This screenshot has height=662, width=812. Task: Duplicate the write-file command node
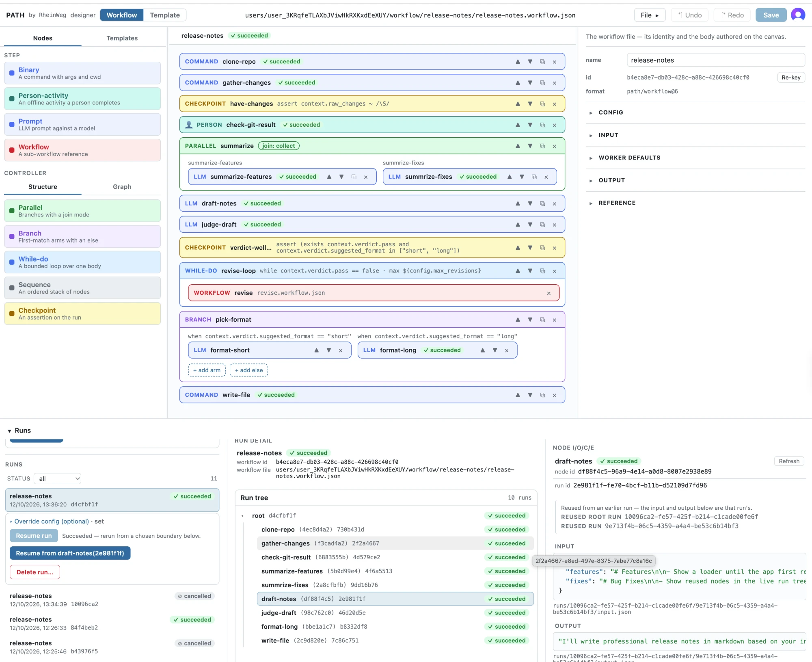click(x=542, y=395)
